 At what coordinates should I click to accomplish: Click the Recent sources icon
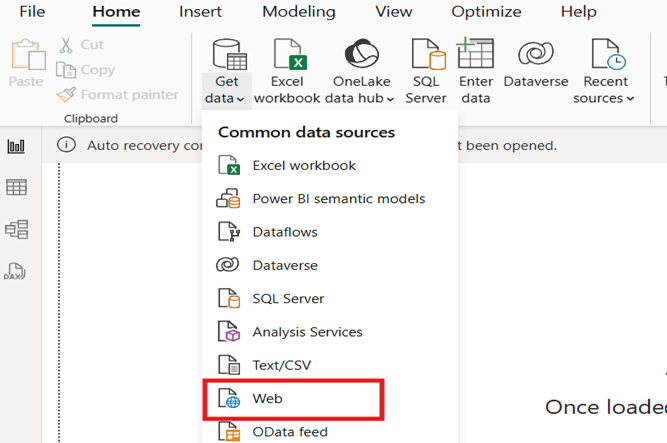click(x=608, y=54)
